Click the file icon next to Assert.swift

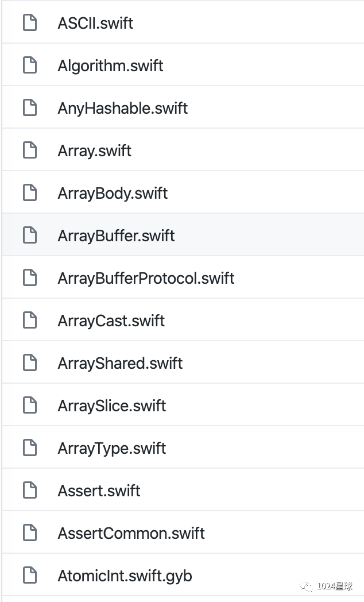(29, 491)
